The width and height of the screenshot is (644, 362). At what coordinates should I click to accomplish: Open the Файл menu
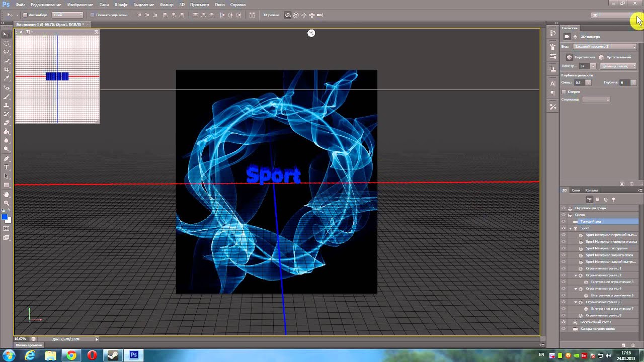(20, 5)
